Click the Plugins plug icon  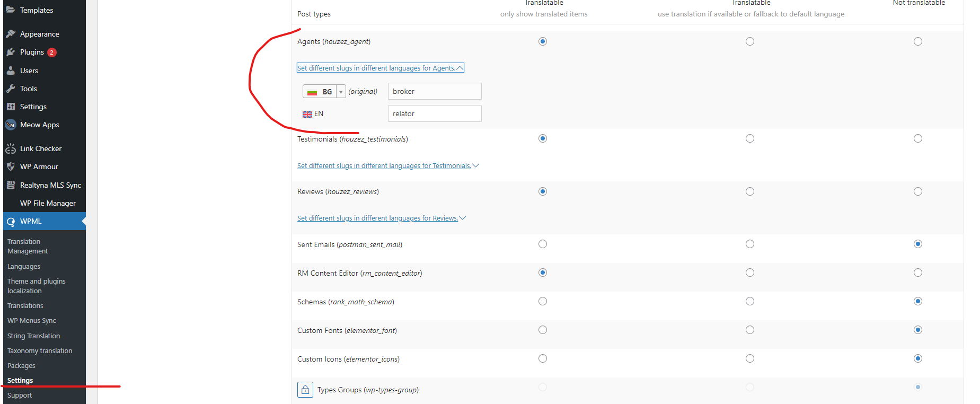(11, 52)
